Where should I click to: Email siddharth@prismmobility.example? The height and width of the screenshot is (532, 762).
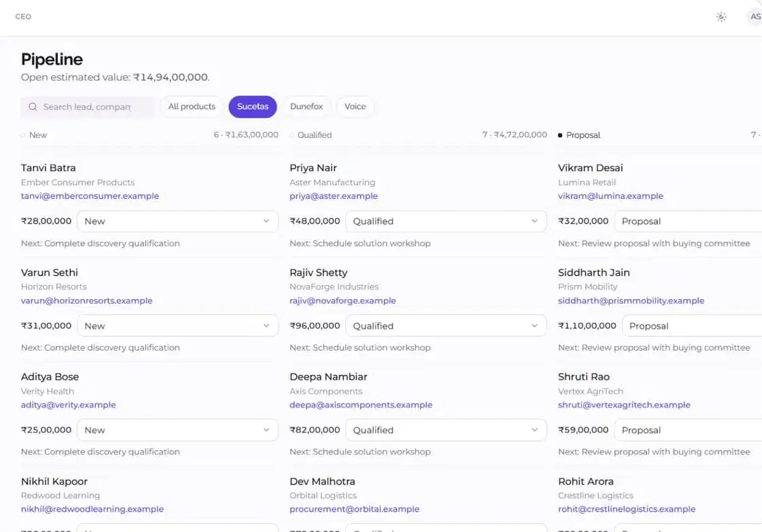(631, 301)
